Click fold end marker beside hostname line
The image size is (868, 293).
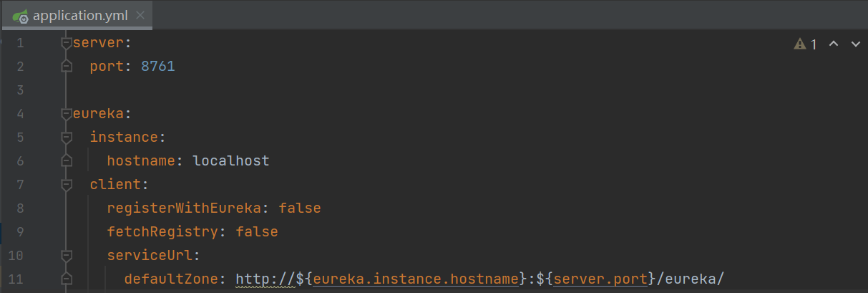point(67,160)
